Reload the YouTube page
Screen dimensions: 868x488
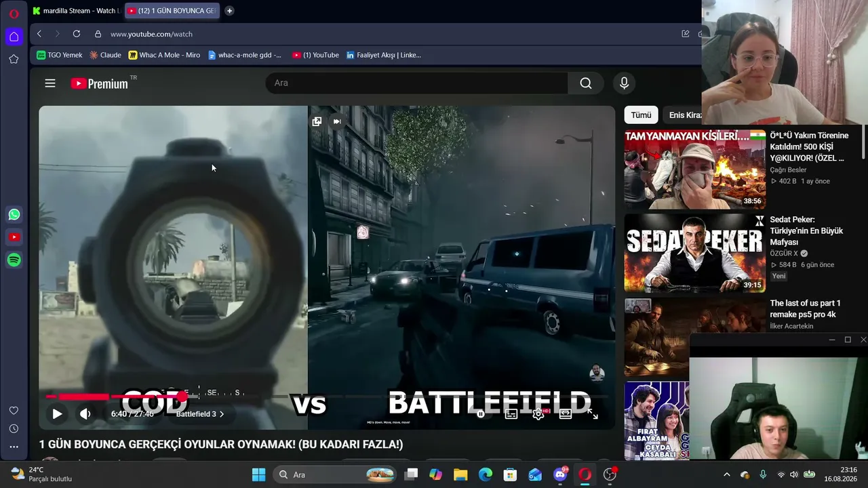[77, 34]
